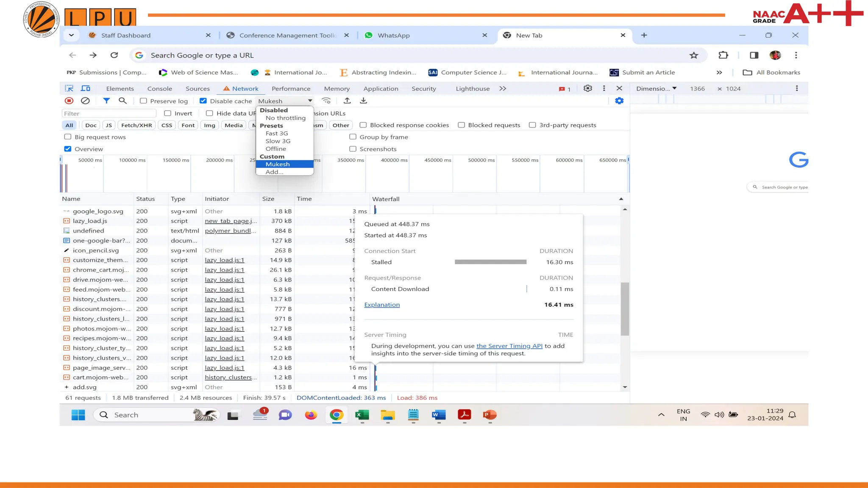Screen dimensions: 868x488
Task: Open Explanation link in timing popup
Action: pyautogui.click(x=382, y=305)
